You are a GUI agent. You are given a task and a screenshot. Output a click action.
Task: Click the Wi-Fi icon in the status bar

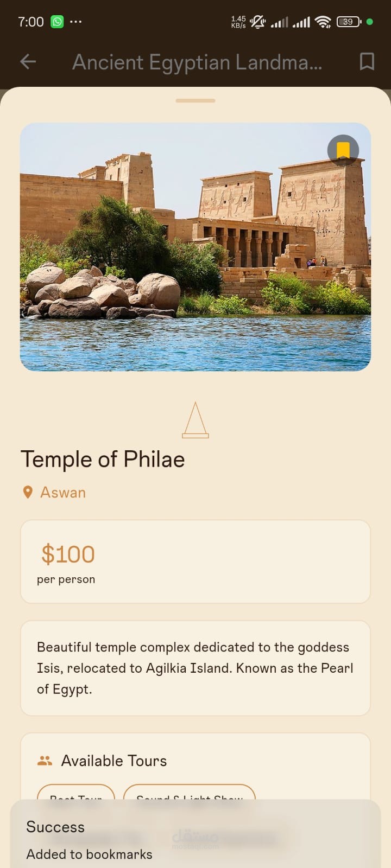pyautogui.click(x=323, y=22)
